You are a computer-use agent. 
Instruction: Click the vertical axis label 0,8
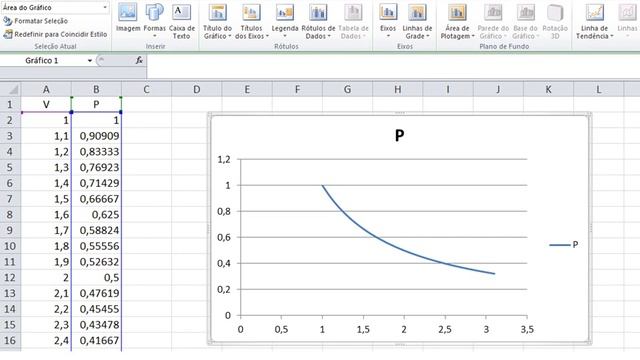[224, 211]
